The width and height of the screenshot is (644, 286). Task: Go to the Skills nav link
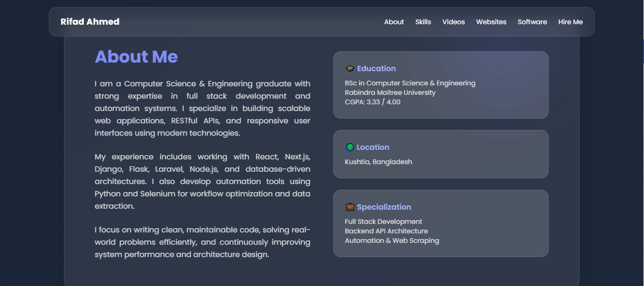(x=423, y=22)
